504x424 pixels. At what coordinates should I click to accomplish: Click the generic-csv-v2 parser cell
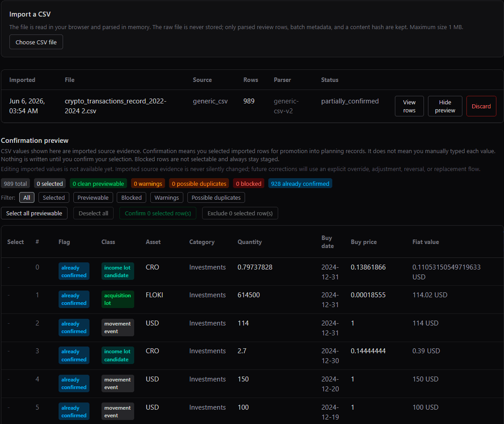pyautogui.click(x=286, y=106)
